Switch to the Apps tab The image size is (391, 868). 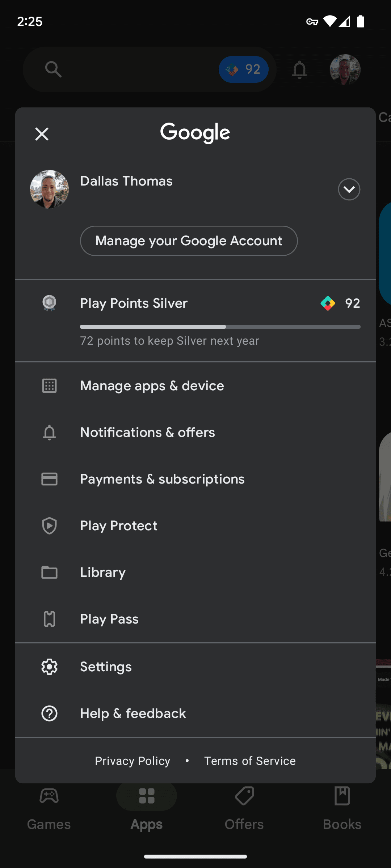[147, 809]
